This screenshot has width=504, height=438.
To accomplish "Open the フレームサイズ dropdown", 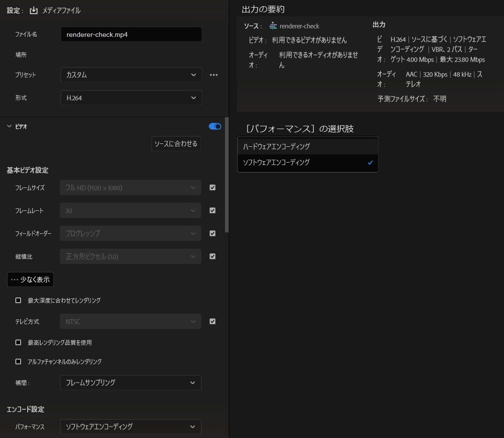I will click(x=131, y=187).
